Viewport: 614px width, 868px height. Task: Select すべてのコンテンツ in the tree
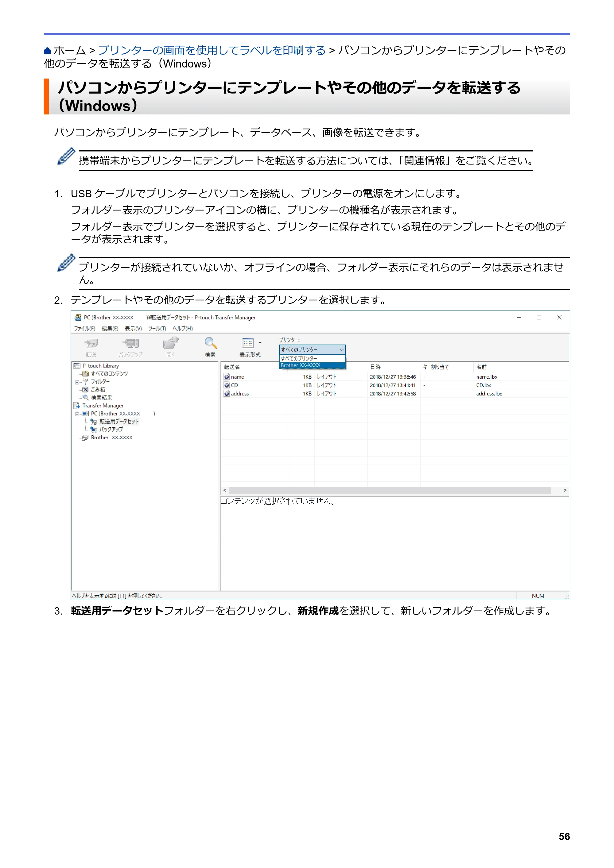pos(109,373)
